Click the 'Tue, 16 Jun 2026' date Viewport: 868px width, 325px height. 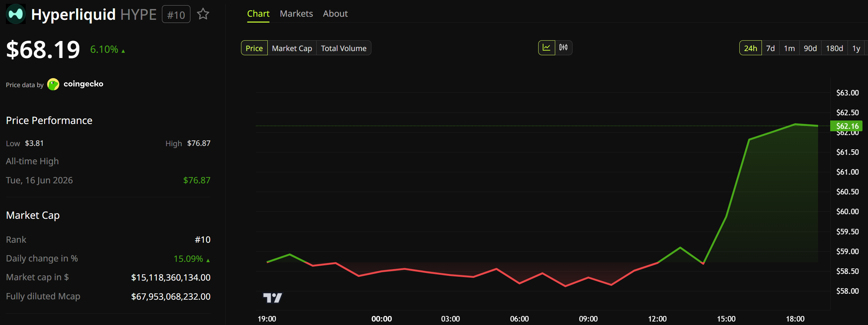click(39, 180)
